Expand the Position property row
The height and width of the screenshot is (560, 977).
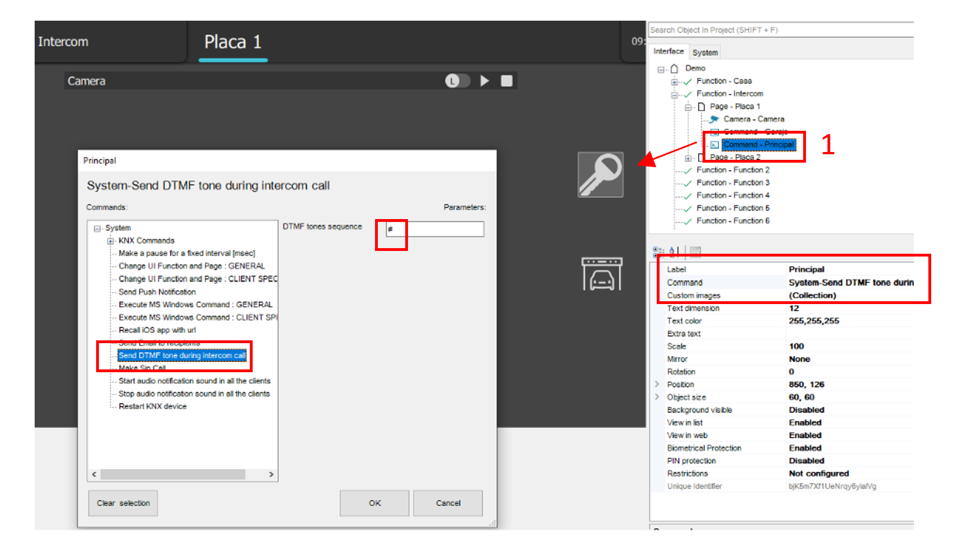tap(657, 385)
